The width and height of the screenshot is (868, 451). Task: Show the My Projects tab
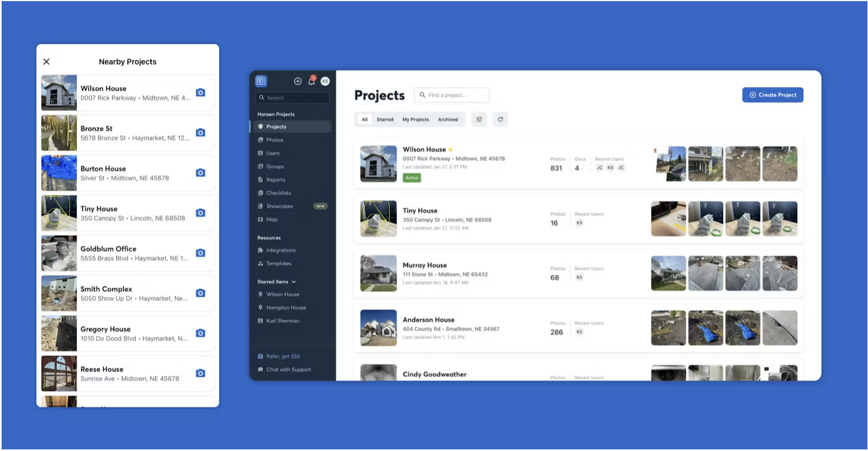(416, 120)
